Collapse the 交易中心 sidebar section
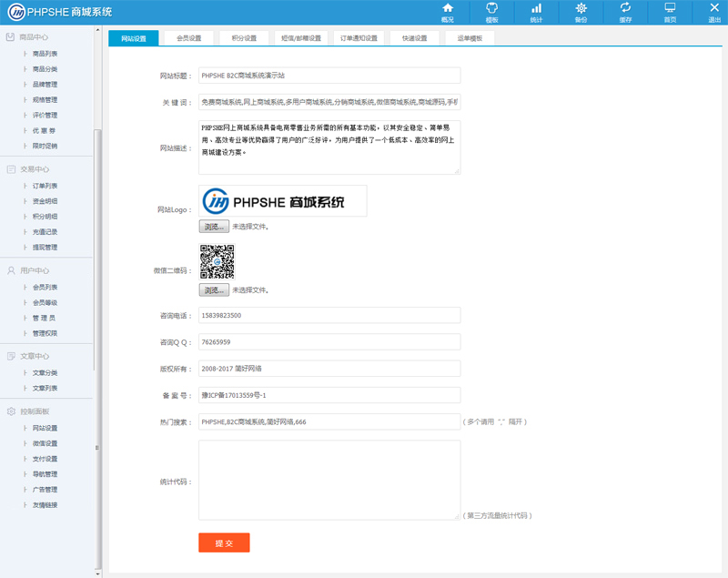Image resolution: width=728 pixels, height=578 pixels. point(35,169)
